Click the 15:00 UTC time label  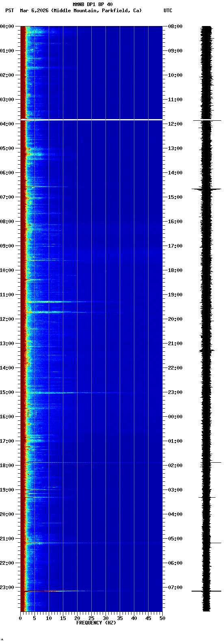pyautogui.click(x=175, y=197)
